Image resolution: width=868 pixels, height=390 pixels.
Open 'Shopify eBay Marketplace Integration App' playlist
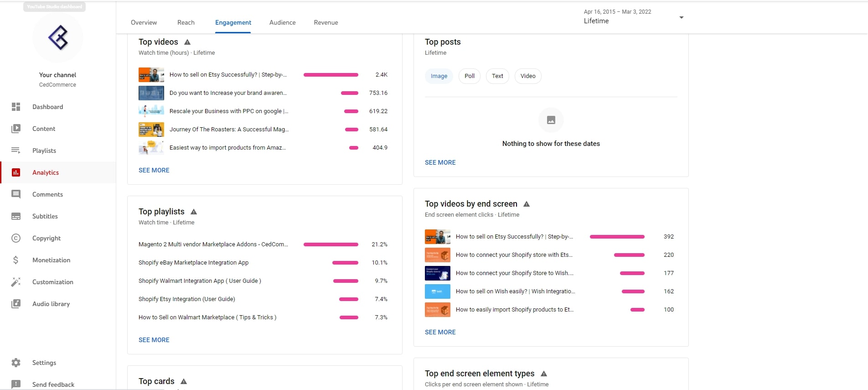(193, 263)
